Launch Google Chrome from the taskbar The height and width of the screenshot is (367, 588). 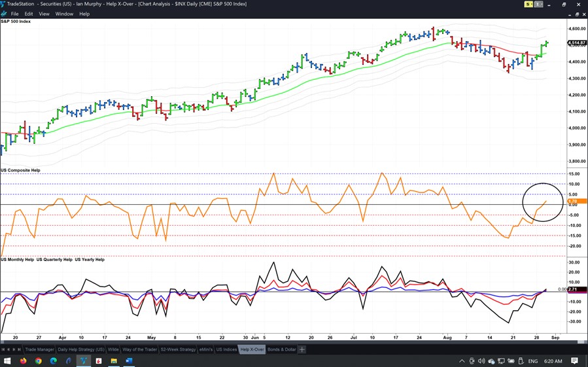pos(39,360)
